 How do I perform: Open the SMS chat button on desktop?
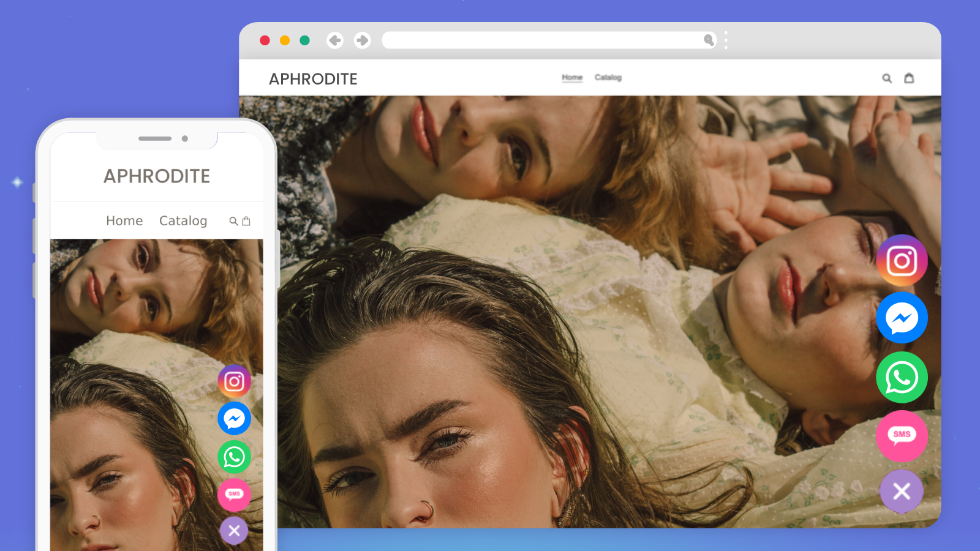[x=902, y=435]
